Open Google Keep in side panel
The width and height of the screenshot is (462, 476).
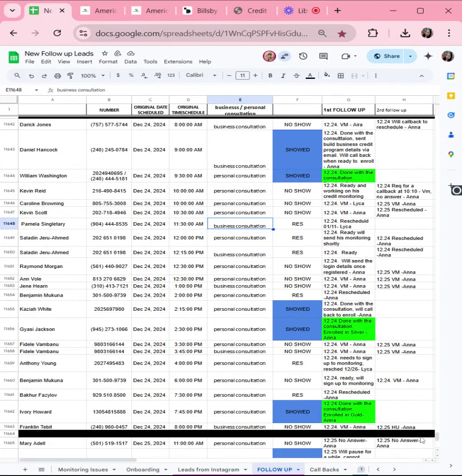pos(451,96)
